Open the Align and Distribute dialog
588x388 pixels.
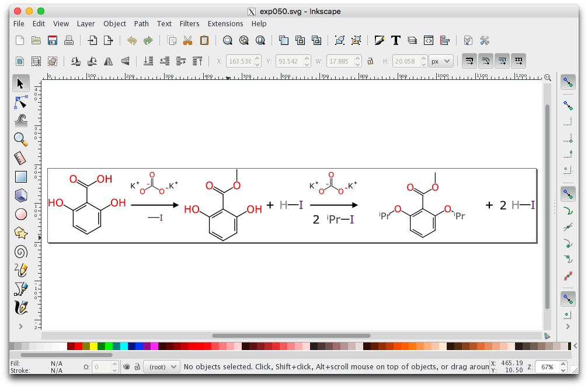pyautogui.click(x=445, y=40)
